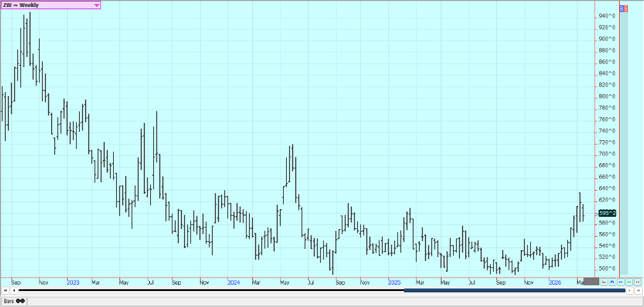Jump to chart start with double left arrow
The image size is (644, 307).
[6, 290]
